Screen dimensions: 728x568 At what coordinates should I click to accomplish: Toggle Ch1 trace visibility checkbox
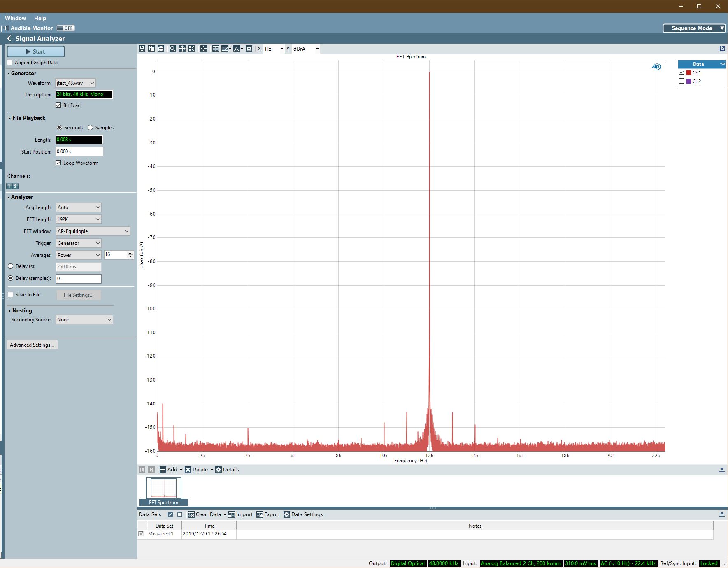682,72
